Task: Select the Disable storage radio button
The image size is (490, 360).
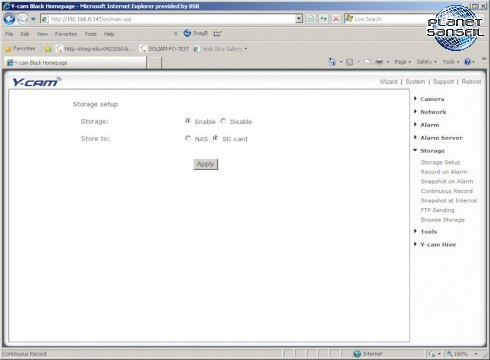Action: [x=223, y=121]
